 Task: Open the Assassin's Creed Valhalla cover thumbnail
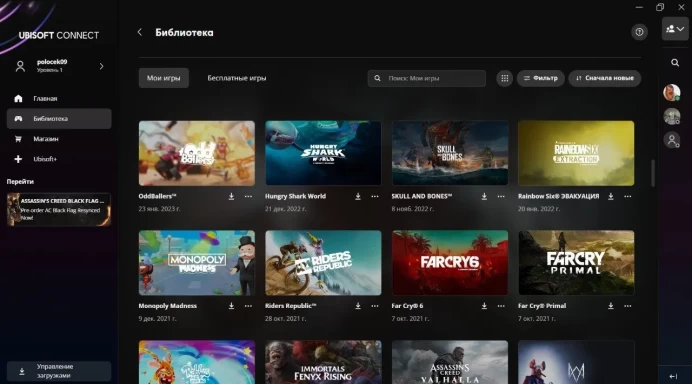coord(450,362)
